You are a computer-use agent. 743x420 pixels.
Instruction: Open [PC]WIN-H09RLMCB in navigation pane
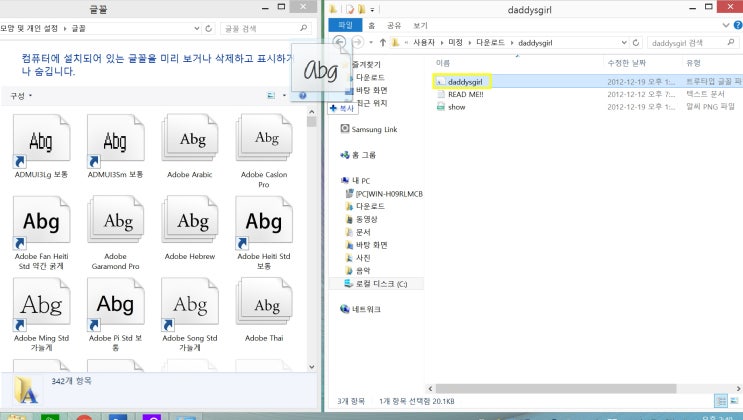(x=389, y=193)
